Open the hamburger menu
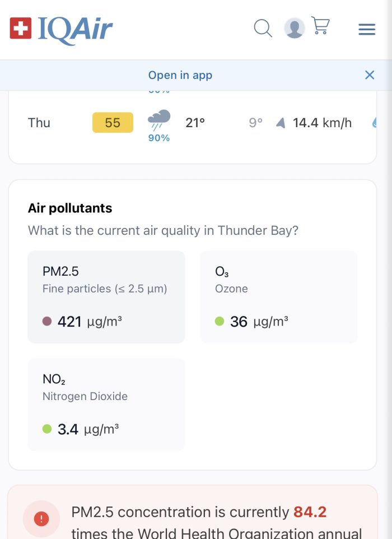Screen dimensions: 392x539 (367, 29)
